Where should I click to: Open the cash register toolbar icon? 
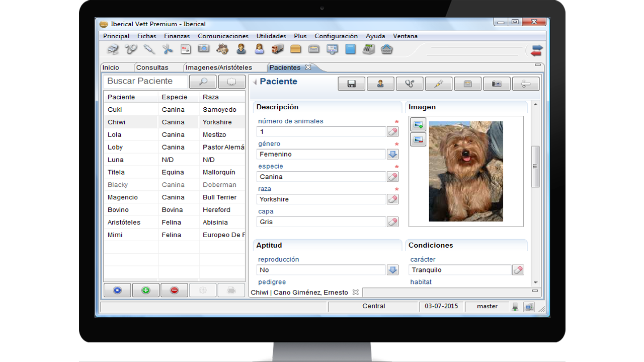(369, 49)
